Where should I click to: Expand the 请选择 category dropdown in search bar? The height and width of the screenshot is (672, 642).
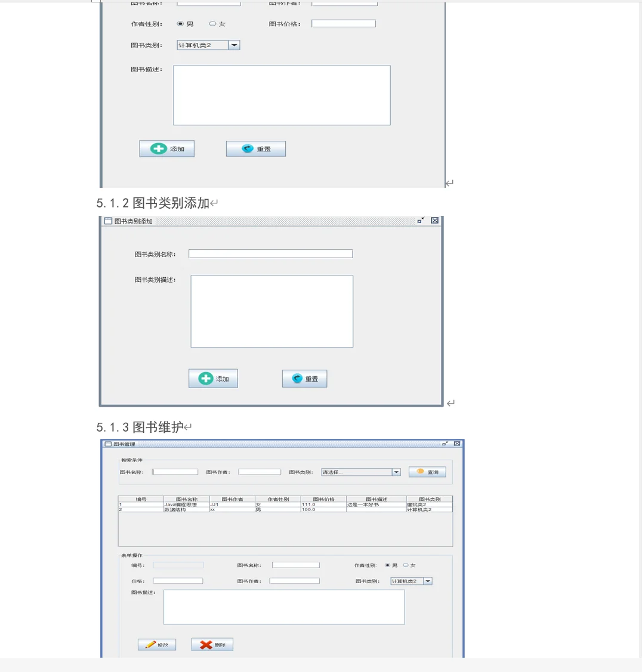(396, 472)
